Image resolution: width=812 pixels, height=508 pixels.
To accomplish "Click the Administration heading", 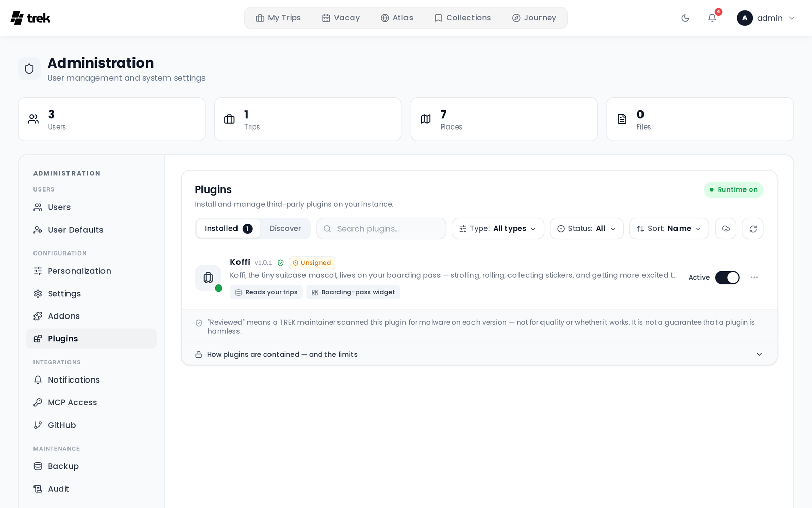I will [100, 63].
